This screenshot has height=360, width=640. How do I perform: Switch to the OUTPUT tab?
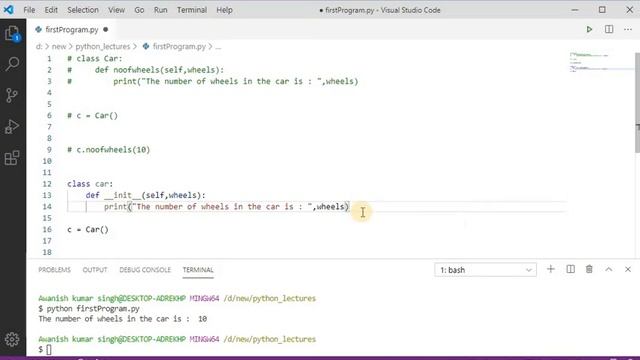click(95, 270)
